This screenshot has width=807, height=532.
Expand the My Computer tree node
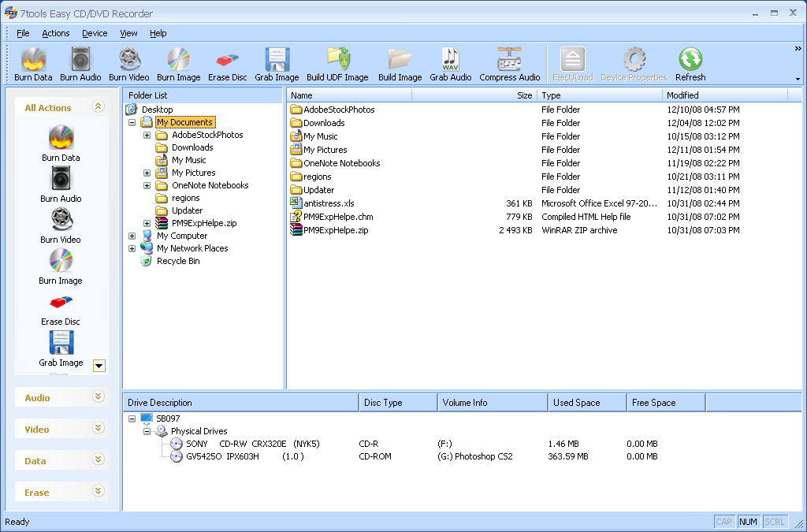[132, 236]
